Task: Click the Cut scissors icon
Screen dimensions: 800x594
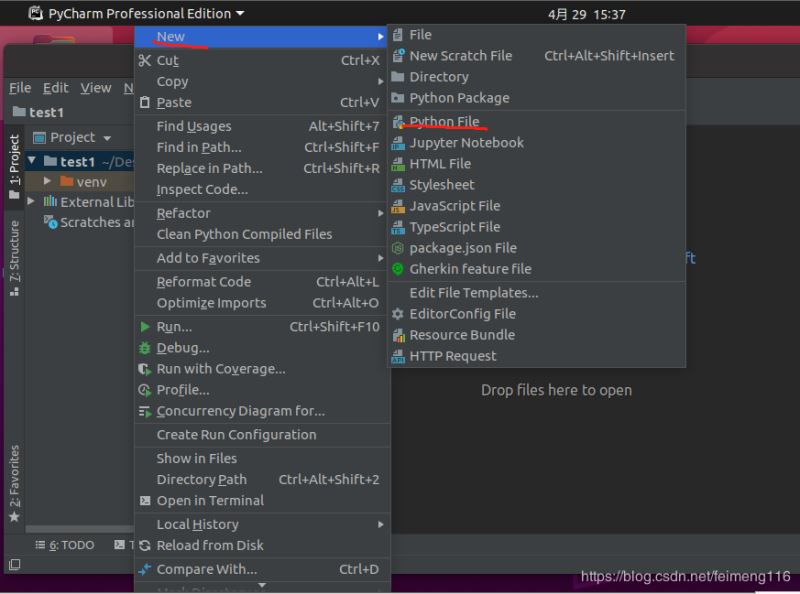Action: (x=145, y=60)
